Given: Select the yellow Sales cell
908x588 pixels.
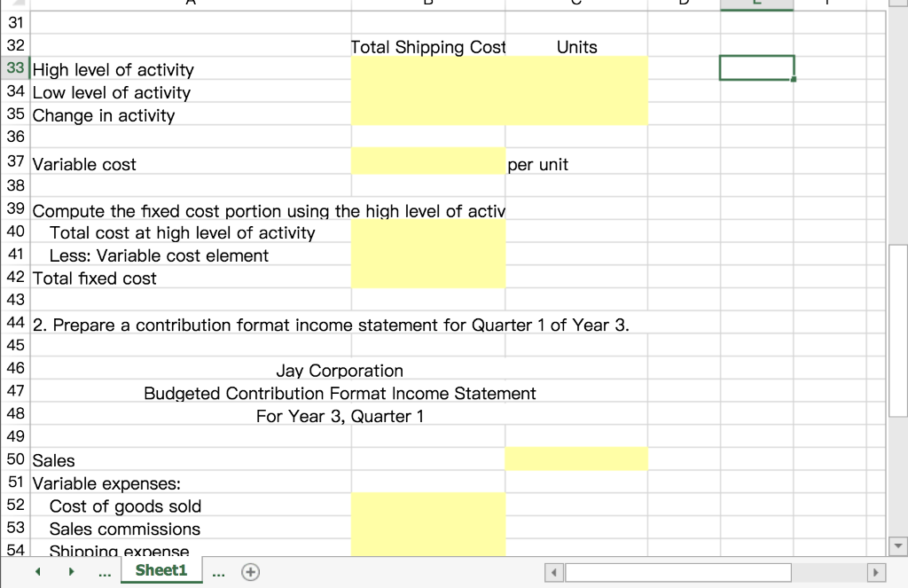Looking at the screenshot, I should pos(576,459).
